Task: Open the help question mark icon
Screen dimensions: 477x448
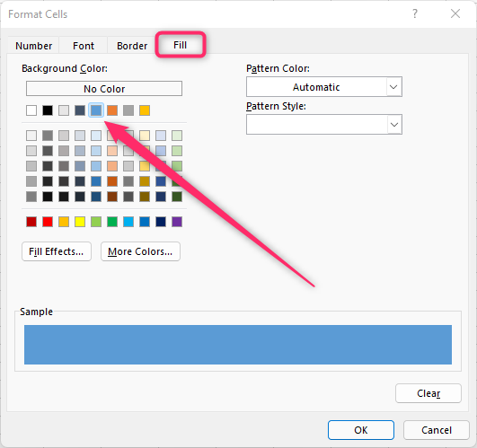Action: tap(415, 13)
